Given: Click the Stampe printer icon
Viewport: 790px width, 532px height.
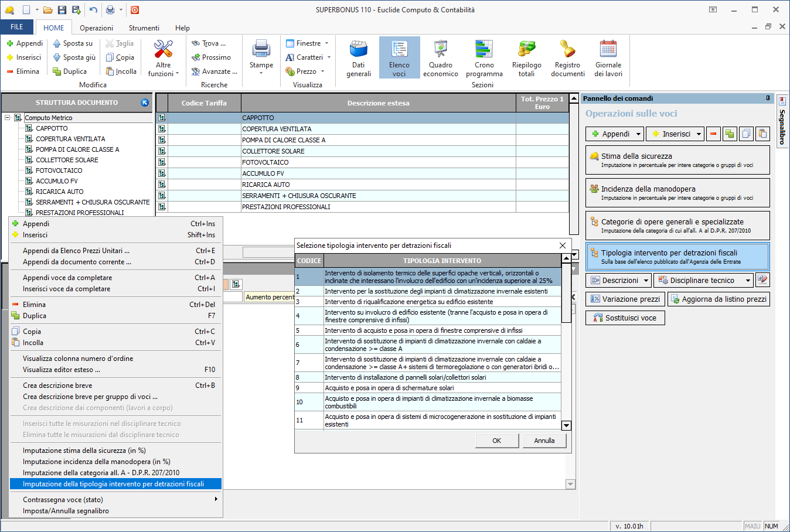Looking at the screenshot, I should 261,53.
